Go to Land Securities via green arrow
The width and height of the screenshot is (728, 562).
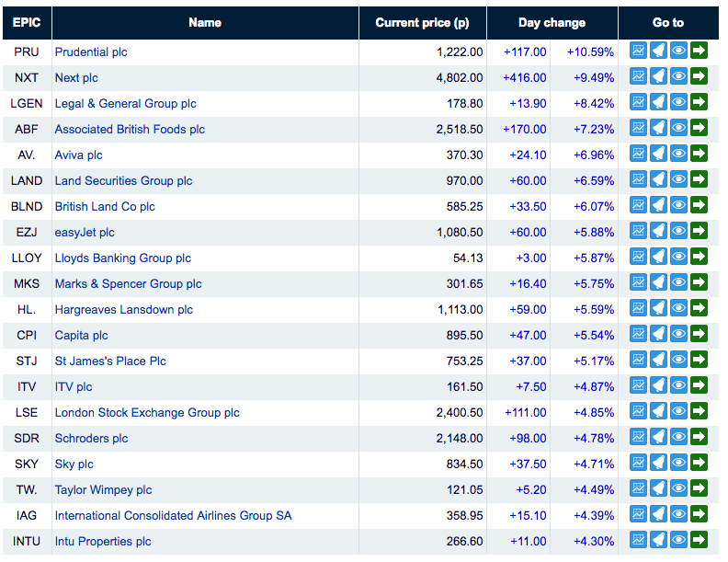pyautogui.click(x=699, y=179)
